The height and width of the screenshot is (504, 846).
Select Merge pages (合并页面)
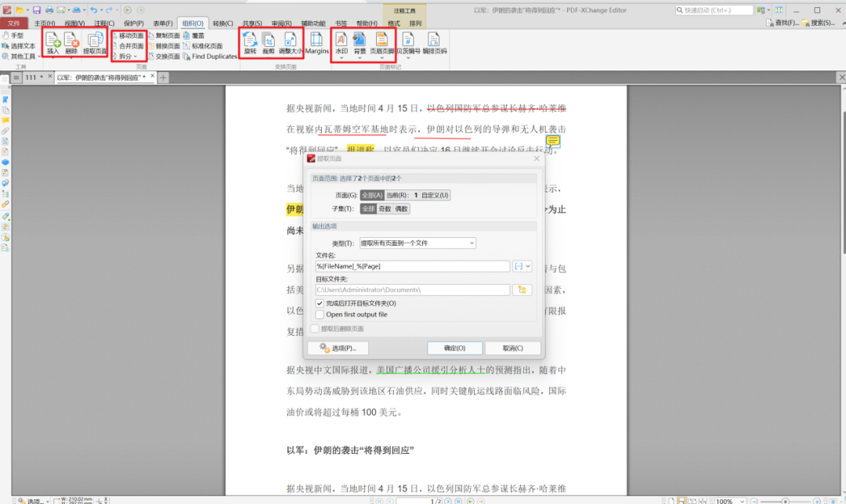(128, 46)
